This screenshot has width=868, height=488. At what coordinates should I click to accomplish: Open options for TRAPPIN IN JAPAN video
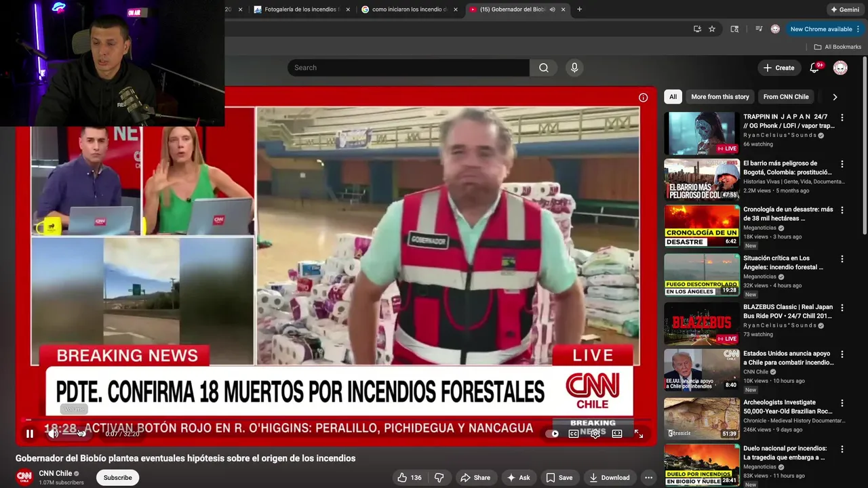coord(842,117)
